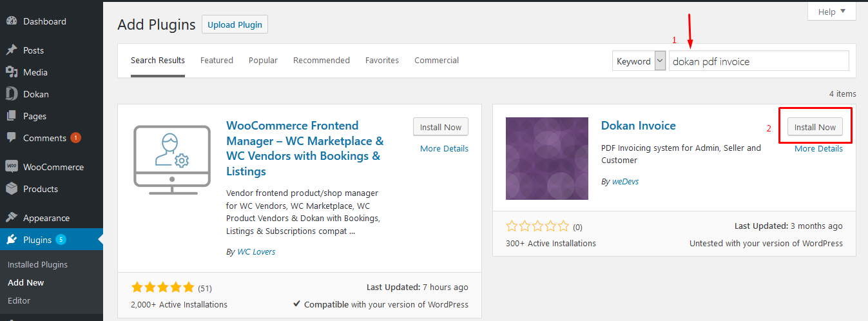The image size is (868, 321).
Task: Open Dashboard via its gauge icon
Action: (x=12, y=21)
